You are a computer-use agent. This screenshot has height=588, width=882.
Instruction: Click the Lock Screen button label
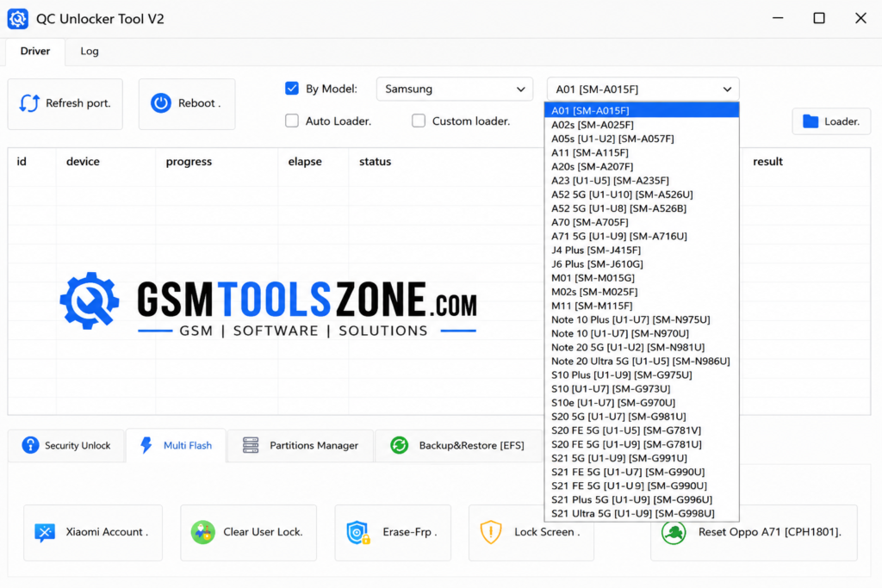tap(547, 532)
